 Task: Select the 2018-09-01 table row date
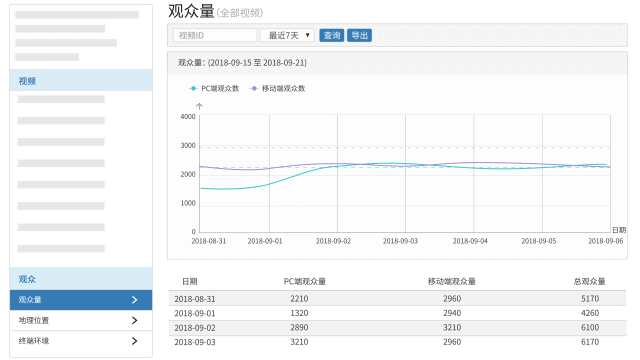(x=195, y=313)
